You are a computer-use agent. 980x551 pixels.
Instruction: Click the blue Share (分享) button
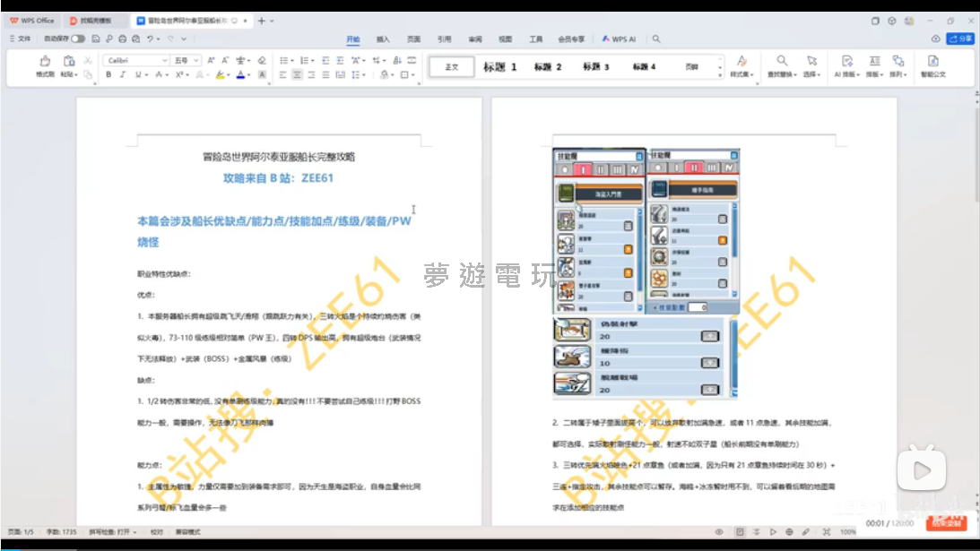(x=960, y=39)
